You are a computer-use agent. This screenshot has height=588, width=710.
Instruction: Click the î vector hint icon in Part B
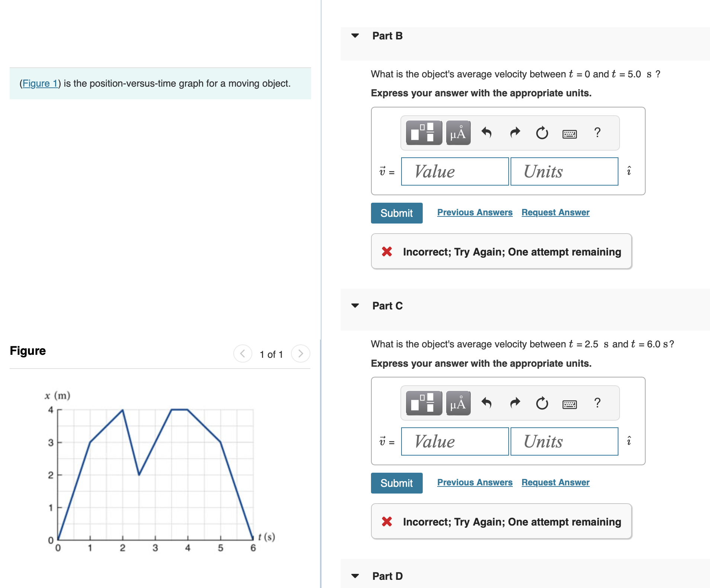[x=629, y=171]
